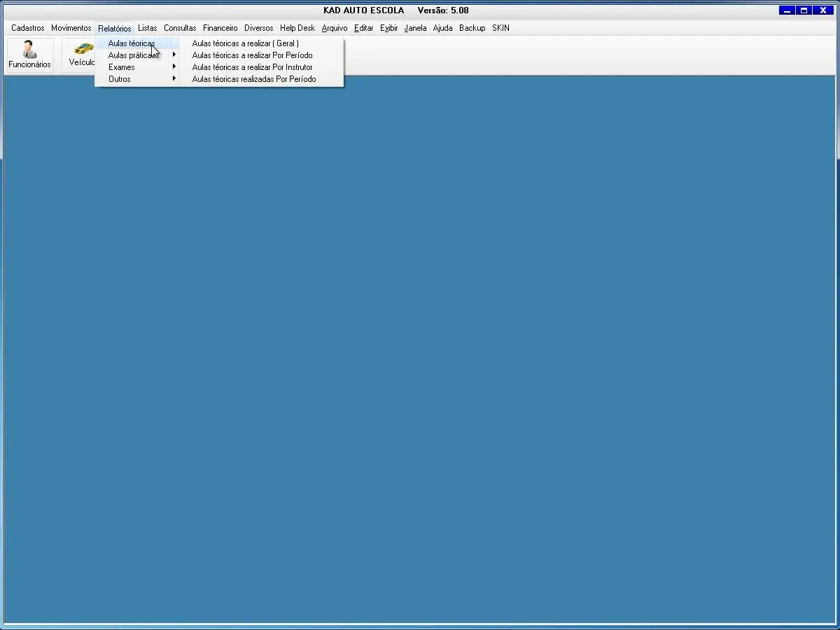Open the Backup menu
The image size is (840, 630).
coord(472,28)
